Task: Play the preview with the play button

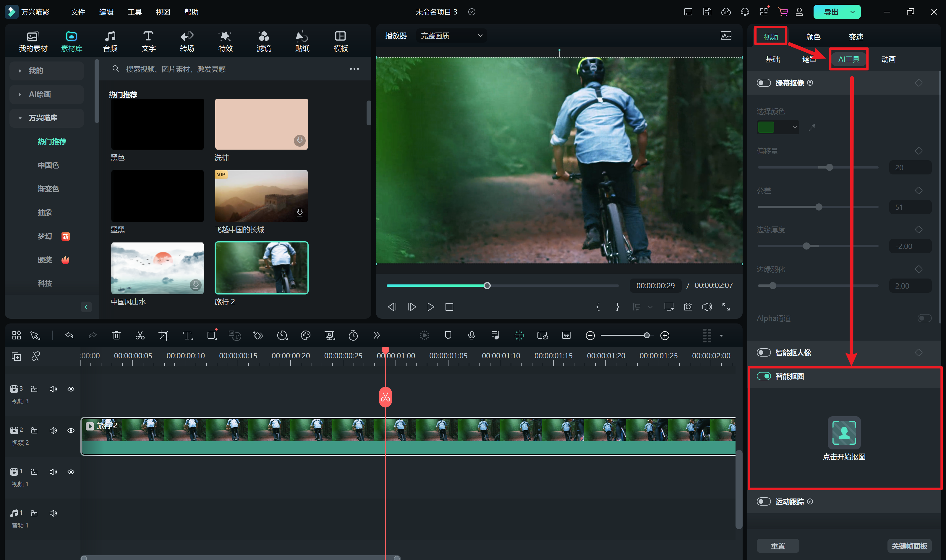Action: point(430,307)
